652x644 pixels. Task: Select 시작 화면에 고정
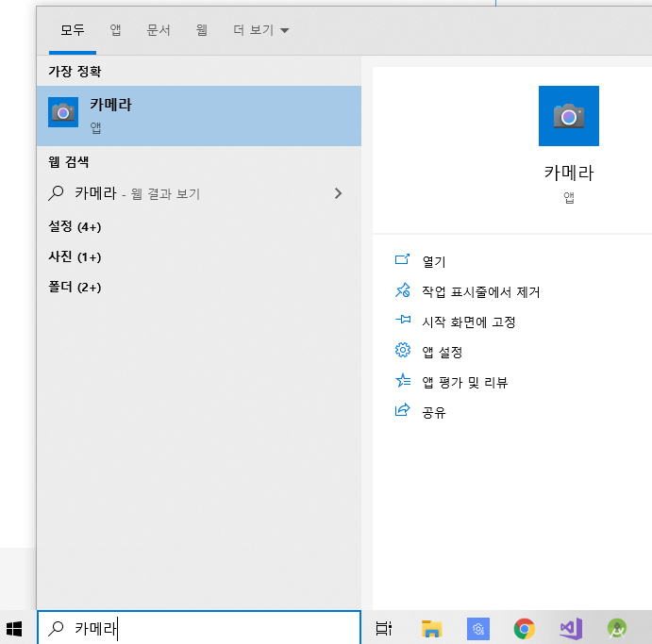click(469, 322)
